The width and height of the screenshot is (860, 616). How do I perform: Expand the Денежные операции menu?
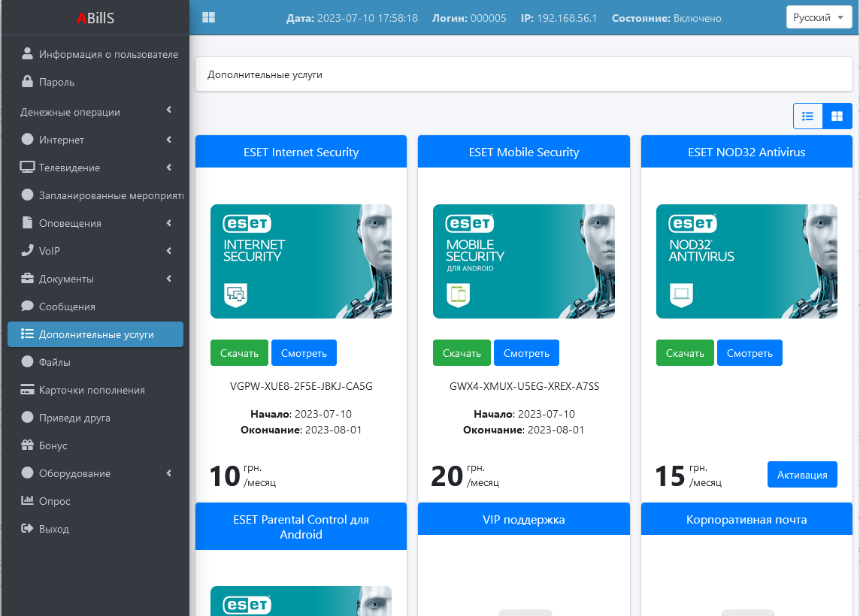95,112
